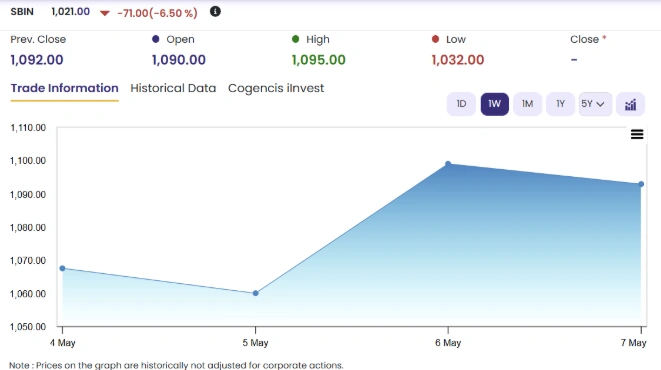661x370 pixels.
Task: Expand the 5Y range dropdown
Action: click(595, 104)
